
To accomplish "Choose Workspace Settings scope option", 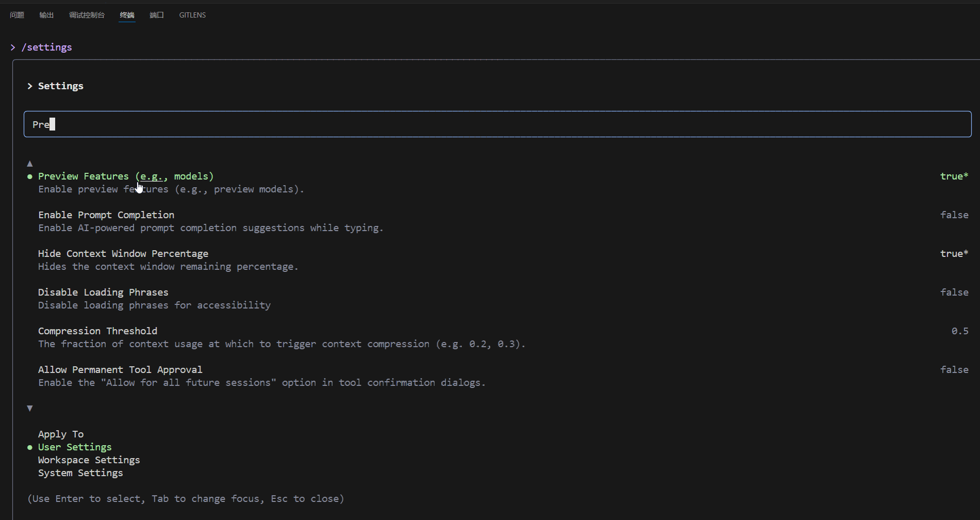I will (89, 460).
